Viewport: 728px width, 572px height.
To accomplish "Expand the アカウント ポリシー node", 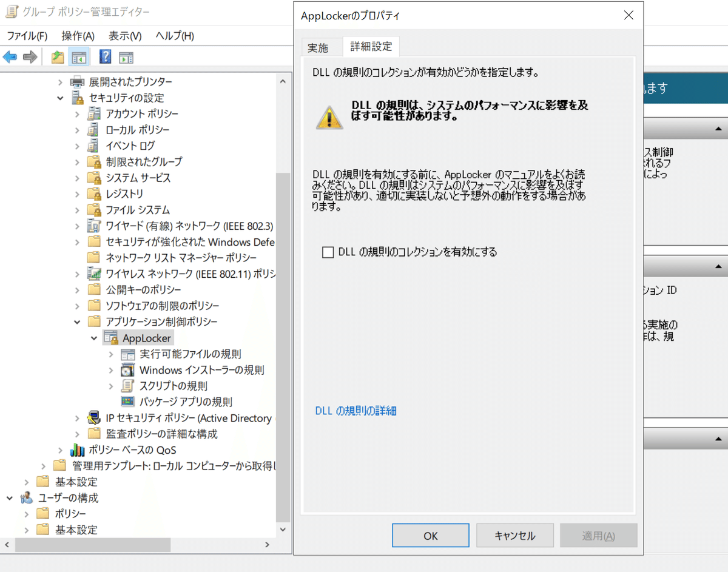I will click(x=76, y=113).
